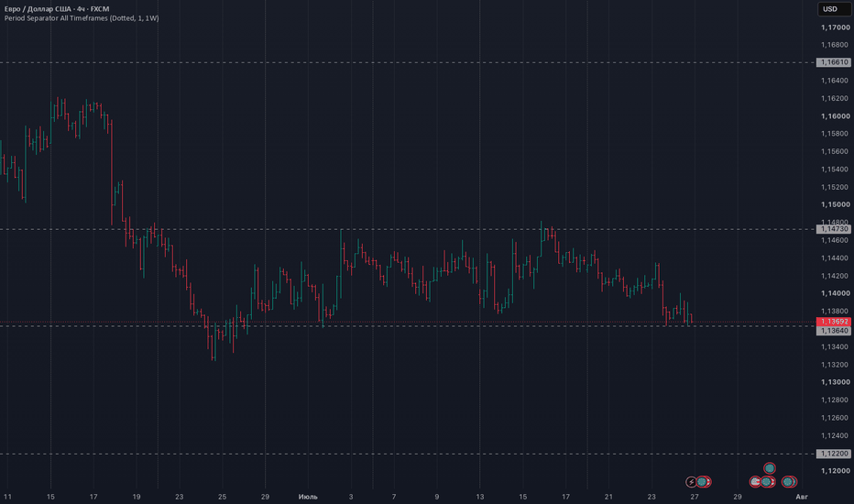The image size is (854, 504).
Task: Click the date 21 on the time axis
Action: [x=608, y=497]
